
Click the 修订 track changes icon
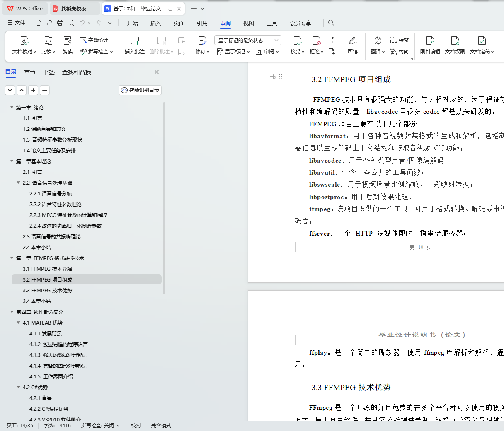tap(203, 41)
